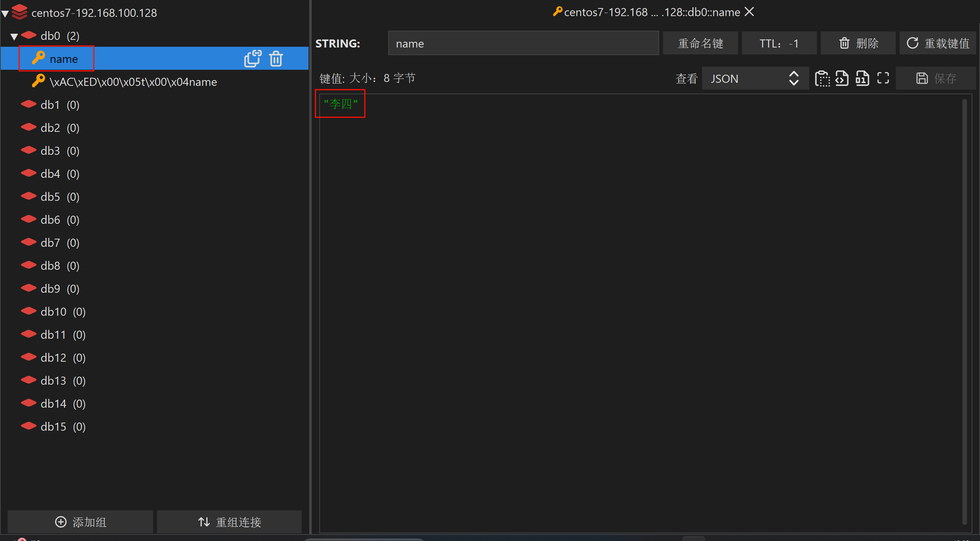Toggle the full-screen value editor icon

click(x=883, y=79)
